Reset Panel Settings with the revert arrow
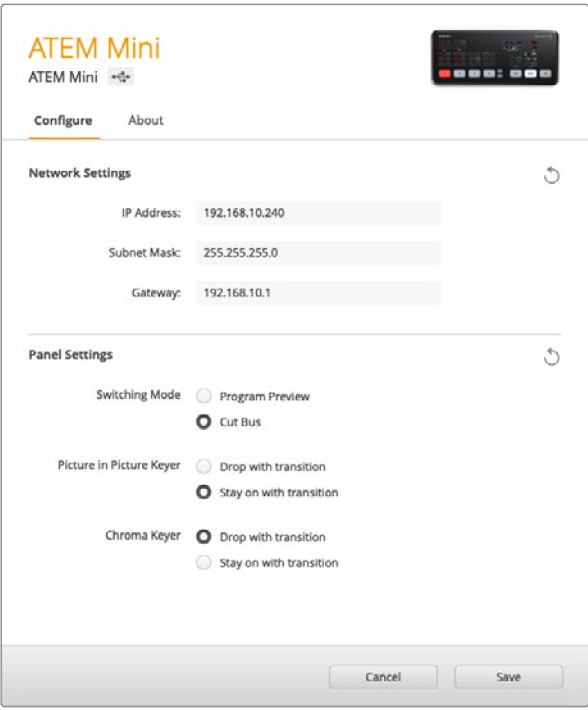 551,357
